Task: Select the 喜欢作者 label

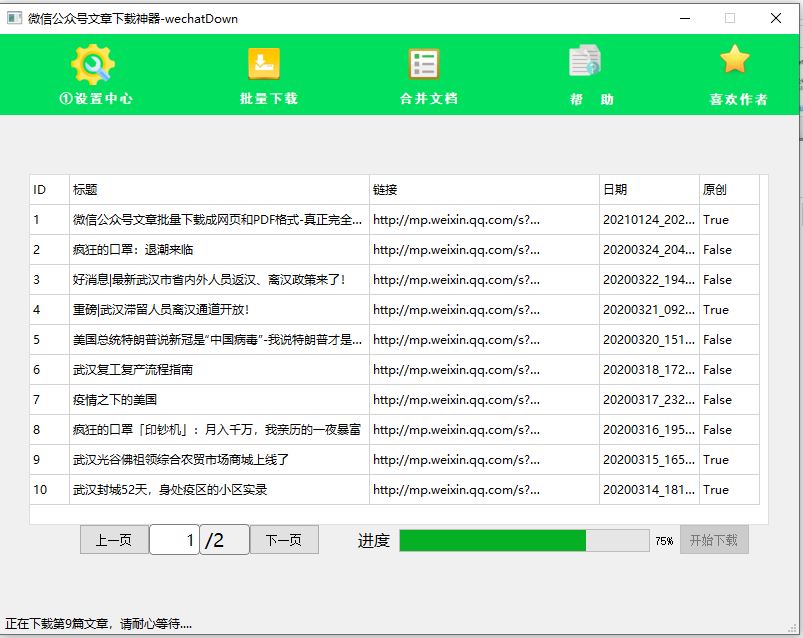Action: tap(738, 99)
